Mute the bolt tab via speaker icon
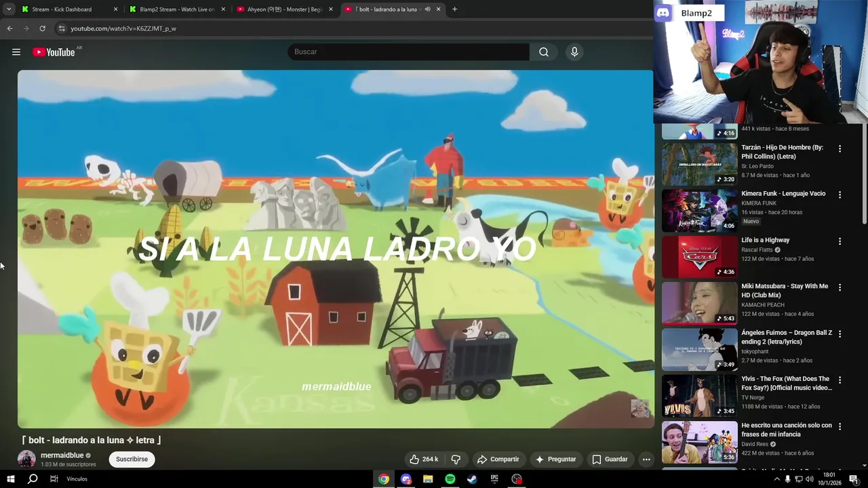 tap(427, 9)
